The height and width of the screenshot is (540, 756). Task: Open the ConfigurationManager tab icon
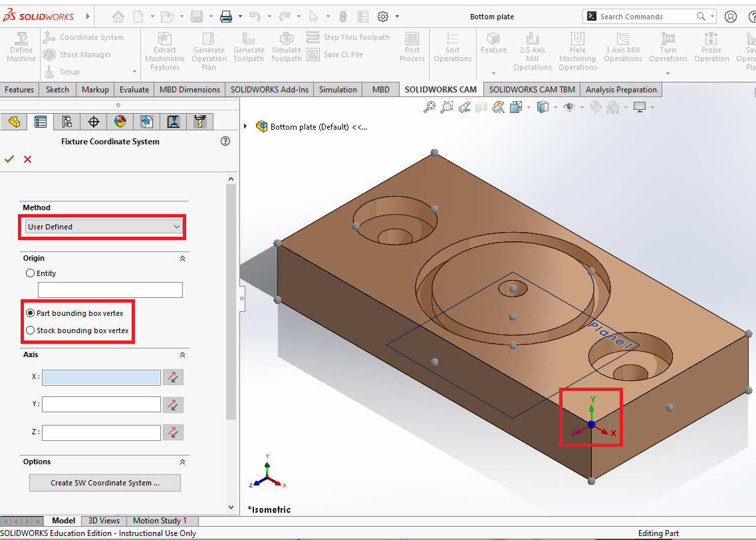click(67, 122)
